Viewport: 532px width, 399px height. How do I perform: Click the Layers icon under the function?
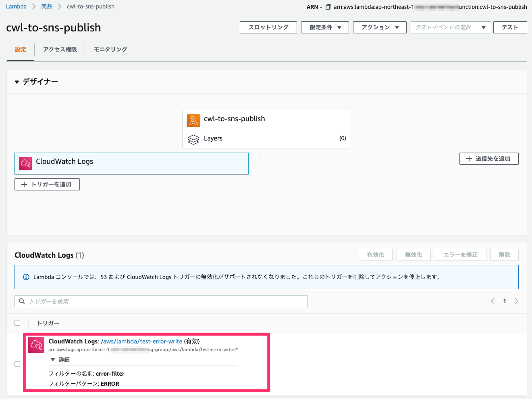193,139
